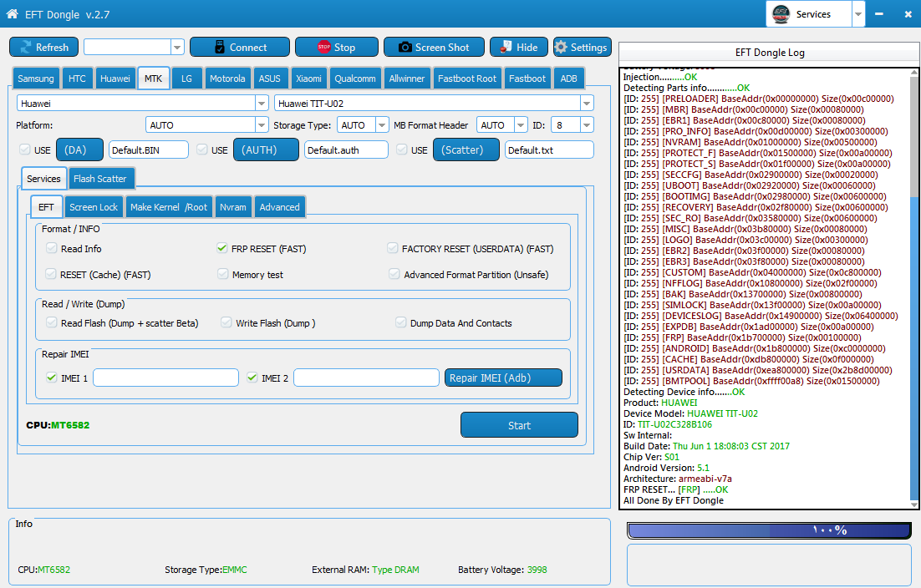
Task: Click the EFT logo in Services box
Action: tap(781, 13)
